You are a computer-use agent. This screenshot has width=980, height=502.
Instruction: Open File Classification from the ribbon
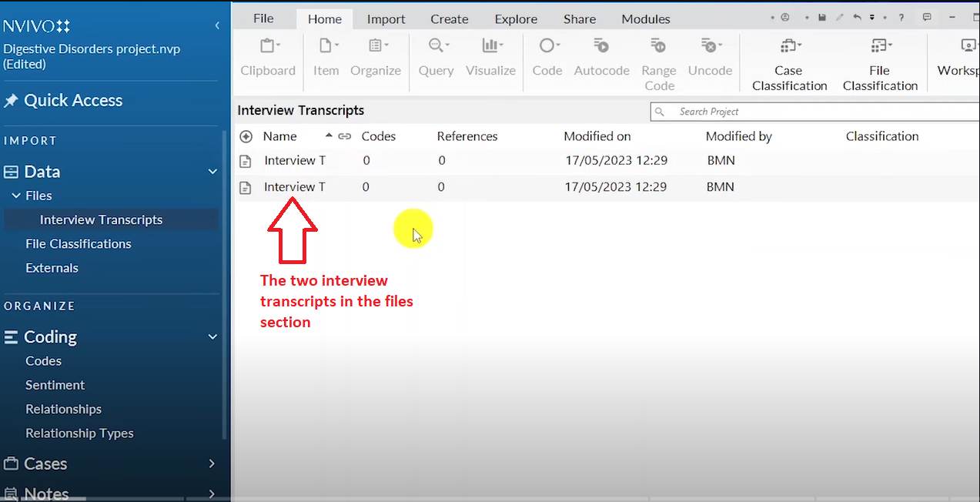click(879, 62)
